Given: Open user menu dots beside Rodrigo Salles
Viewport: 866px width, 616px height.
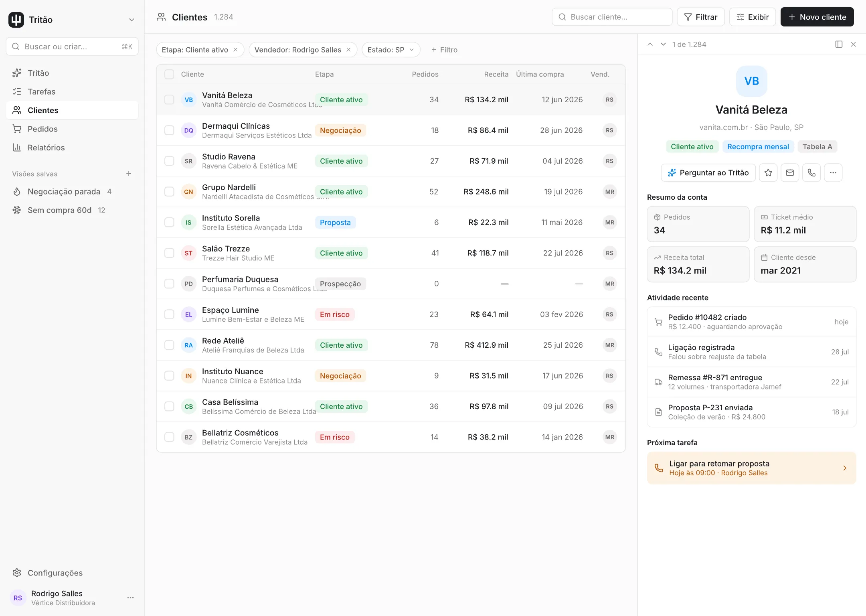Looking at the screenshot, I should tap(130, 598).
